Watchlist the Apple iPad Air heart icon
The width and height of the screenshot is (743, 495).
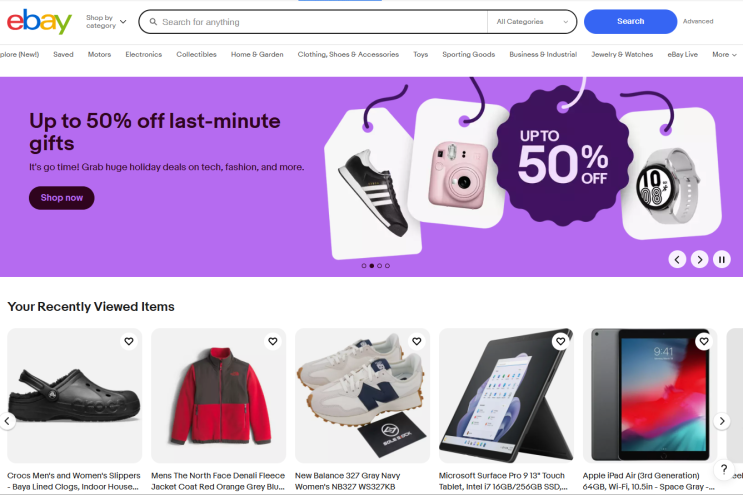[704, 341]
